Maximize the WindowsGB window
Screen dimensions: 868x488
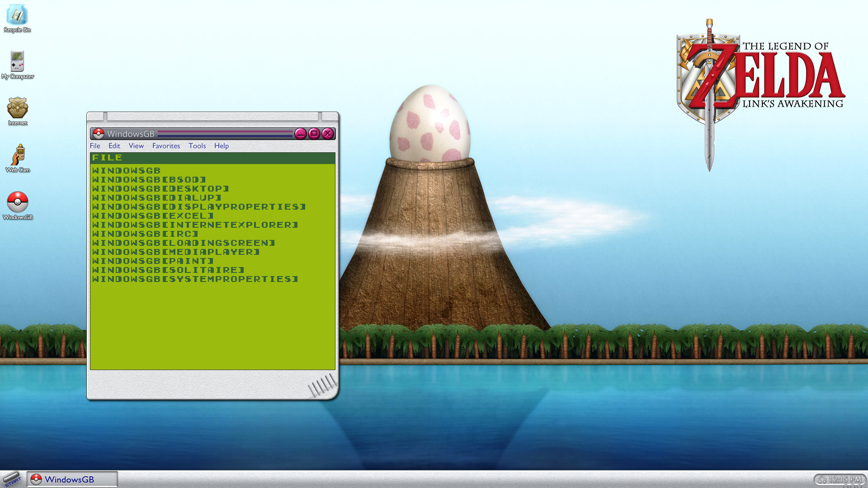(x=314, y=133)
